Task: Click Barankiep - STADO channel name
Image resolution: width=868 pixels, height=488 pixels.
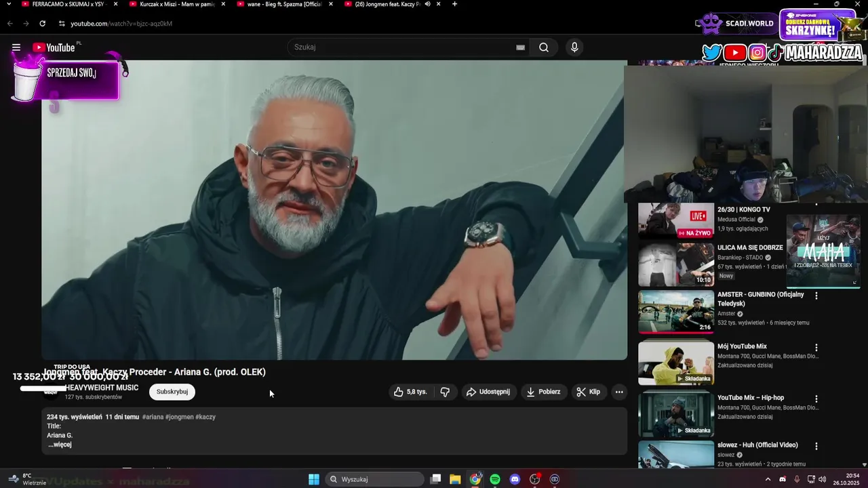Action: (x=740, y=258)
